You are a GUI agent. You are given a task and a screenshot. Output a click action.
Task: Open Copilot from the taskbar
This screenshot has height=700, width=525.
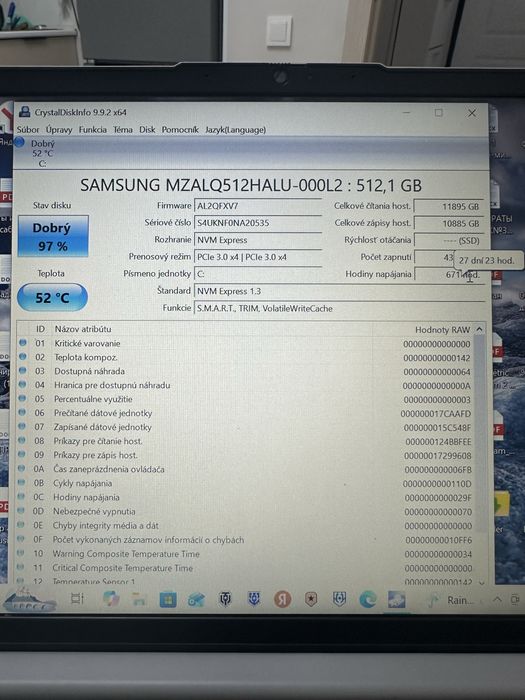coord(110,599)
